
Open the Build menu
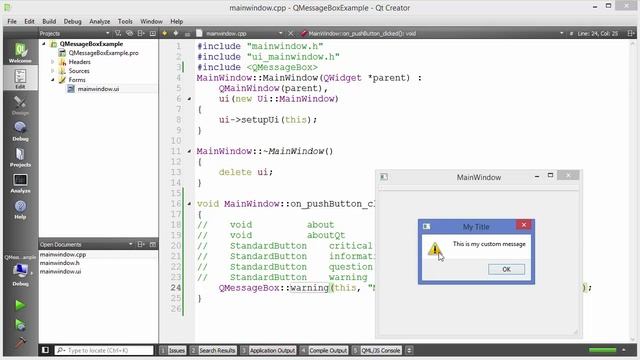point(49,21)
